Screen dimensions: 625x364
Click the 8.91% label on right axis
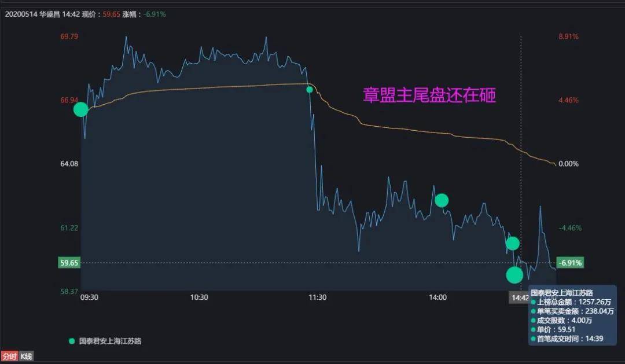(568, 36)
